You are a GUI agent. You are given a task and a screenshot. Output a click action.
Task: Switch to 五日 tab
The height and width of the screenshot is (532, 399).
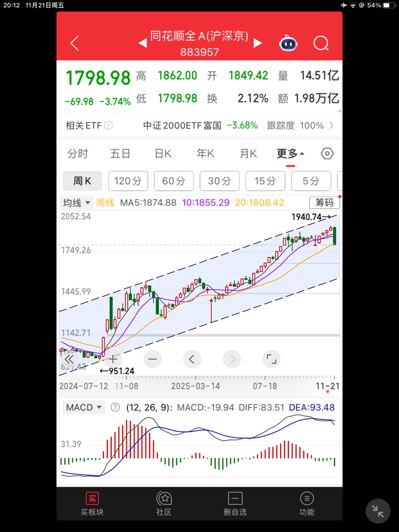coord(120,154)
